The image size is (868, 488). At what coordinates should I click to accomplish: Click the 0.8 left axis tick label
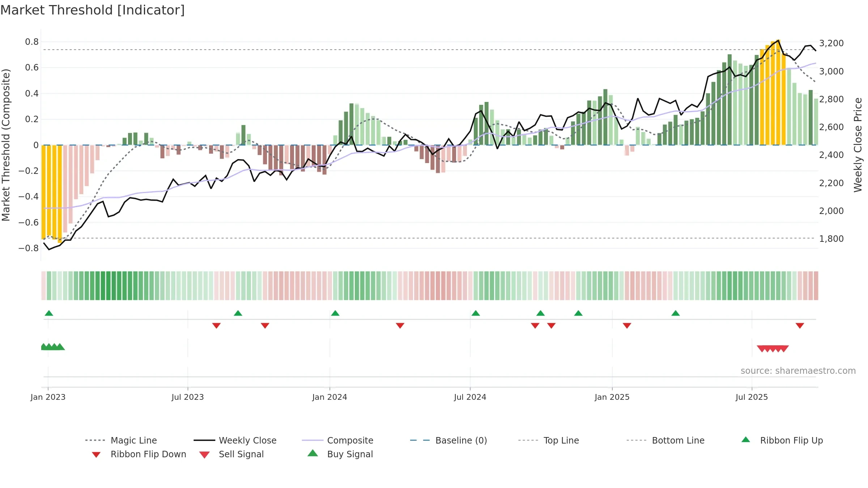tap(32, 42)
